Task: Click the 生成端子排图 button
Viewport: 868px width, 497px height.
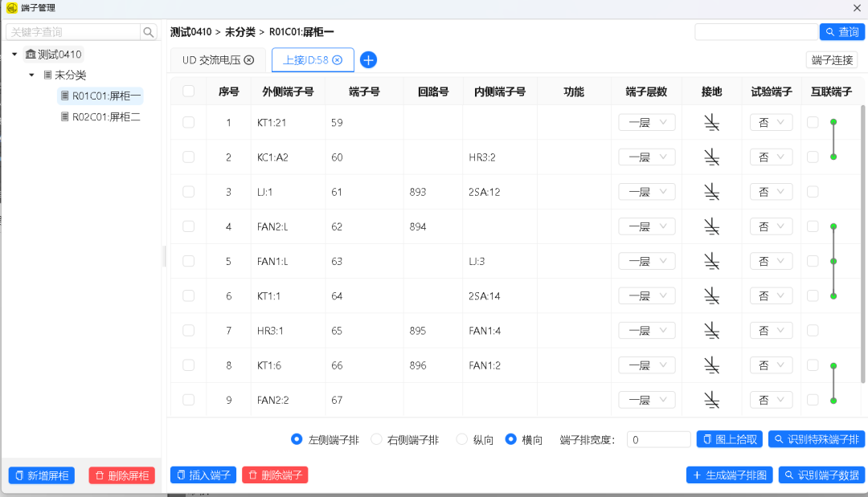Action: (729, 475)
